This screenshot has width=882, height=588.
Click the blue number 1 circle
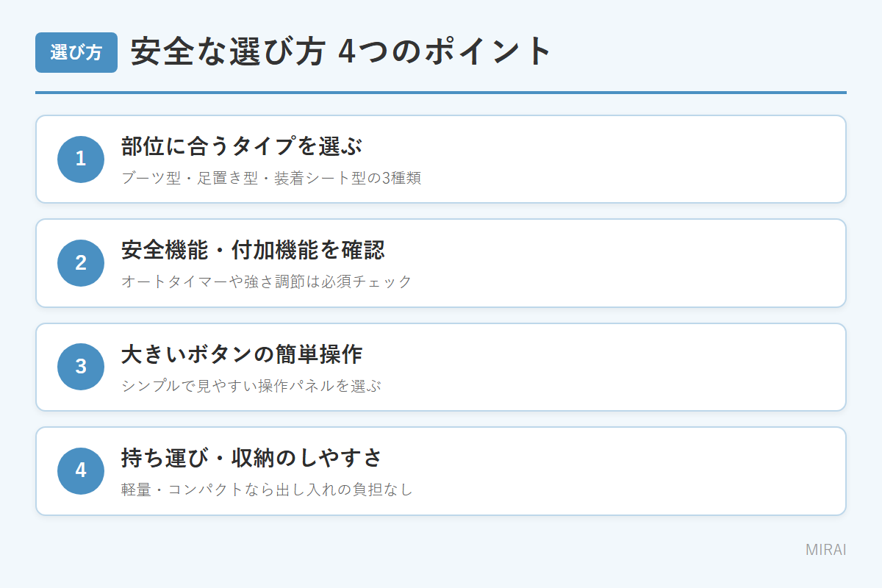(x=81, y=159)
